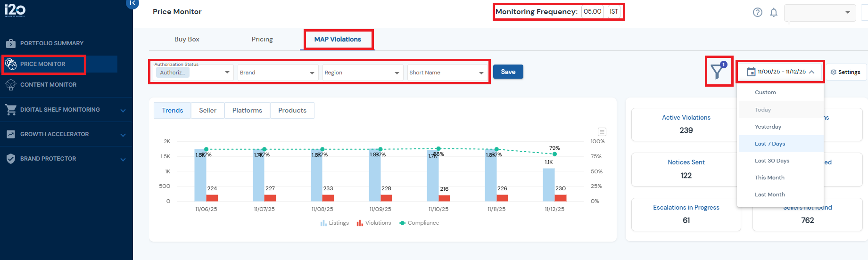Click the notifications bell icon

(773, 12)
